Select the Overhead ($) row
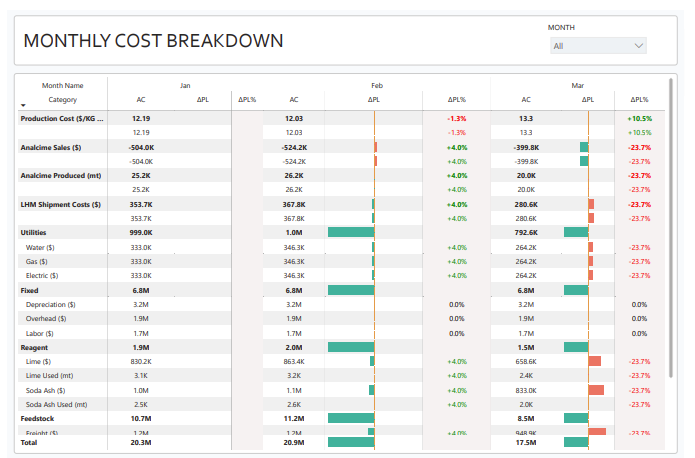695x458 pixels. (341, 318)
